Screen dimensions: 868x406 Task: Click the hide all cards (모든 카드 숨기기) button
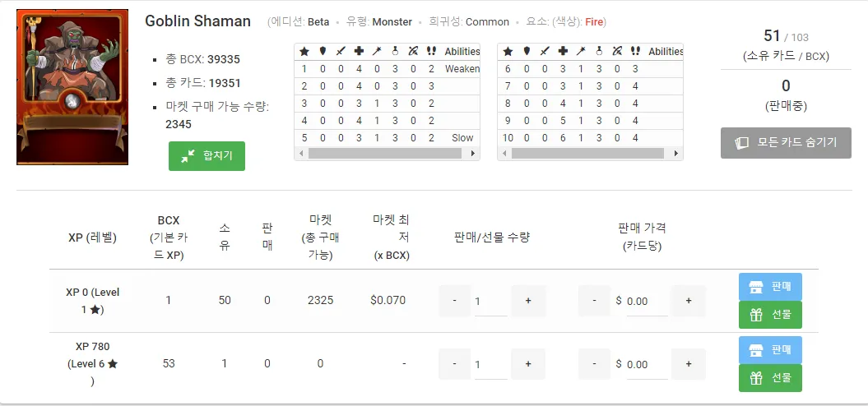click(786, 142)
